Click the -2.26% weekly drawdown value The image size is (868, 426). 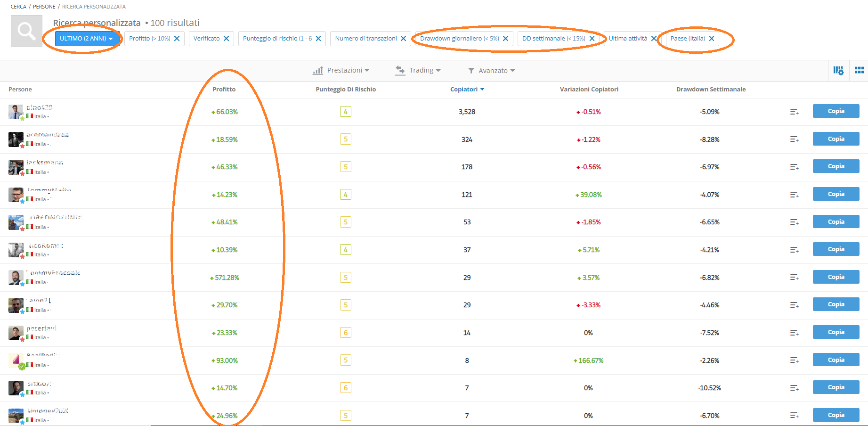710,360
